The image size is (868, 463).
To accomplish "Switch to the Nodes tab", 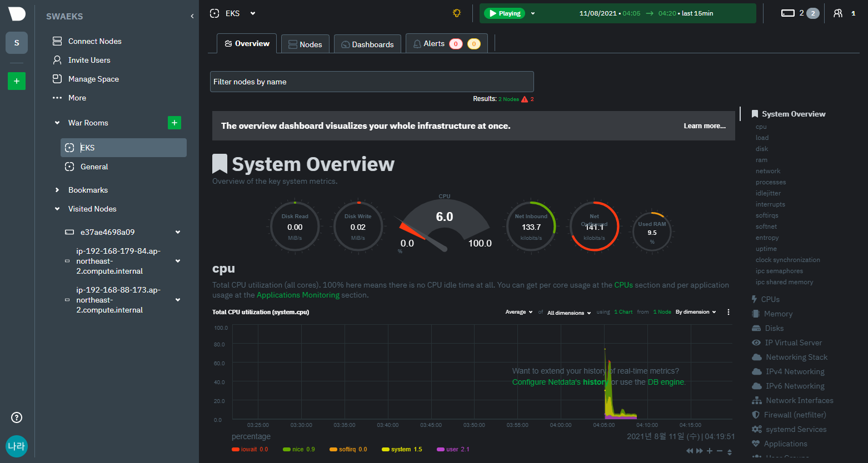I will click(305, 44).
